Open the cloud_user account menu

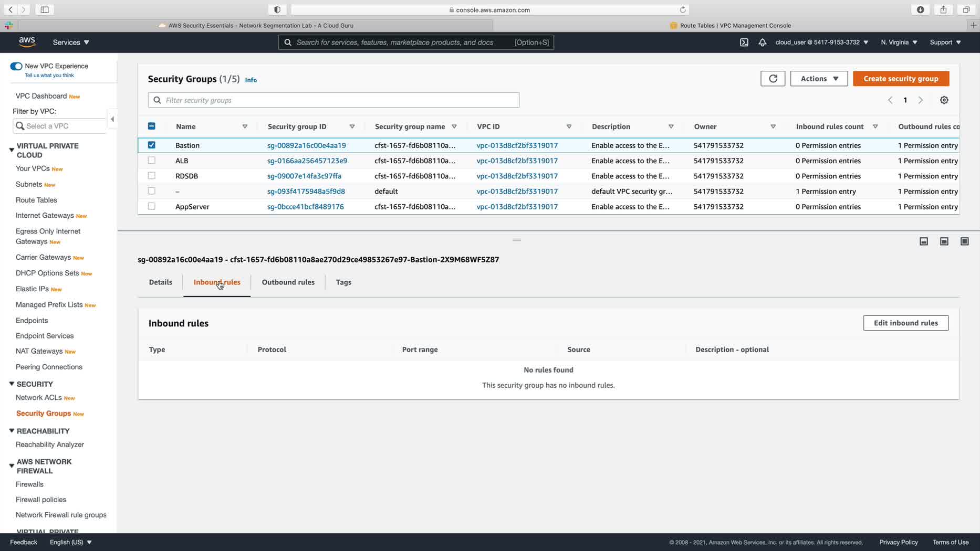pos(821,42)
